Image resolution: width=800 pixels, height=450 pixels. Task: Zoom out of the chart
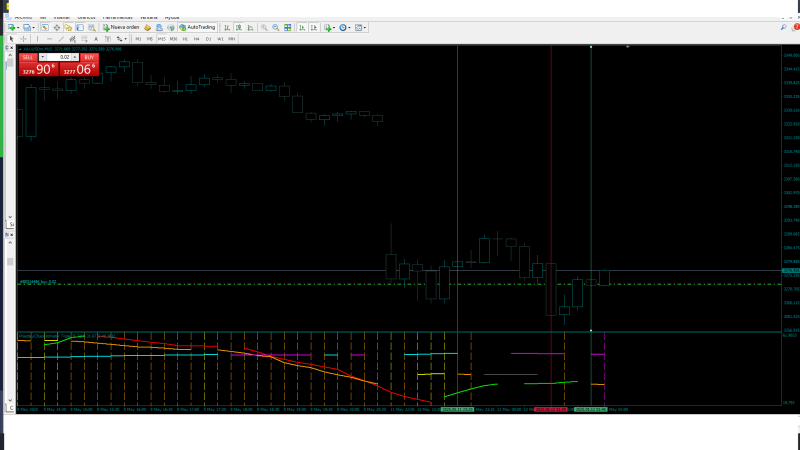276,28
